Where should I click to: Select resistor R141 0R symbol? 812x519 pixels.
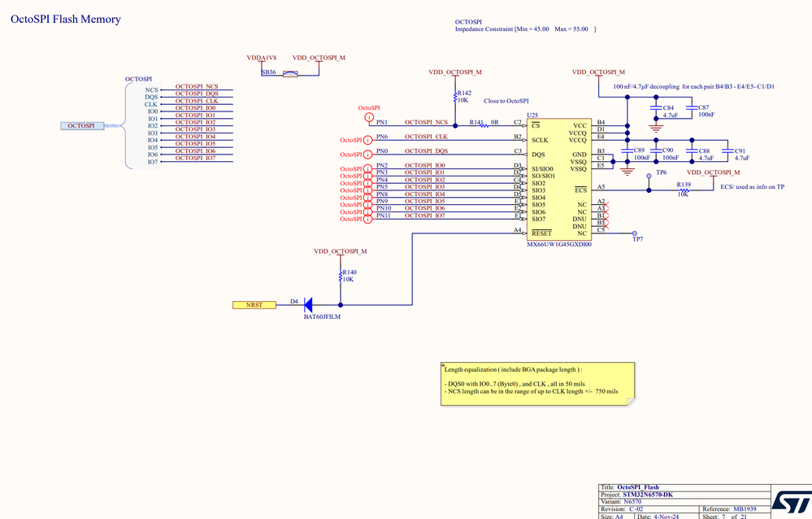point(483,125)
